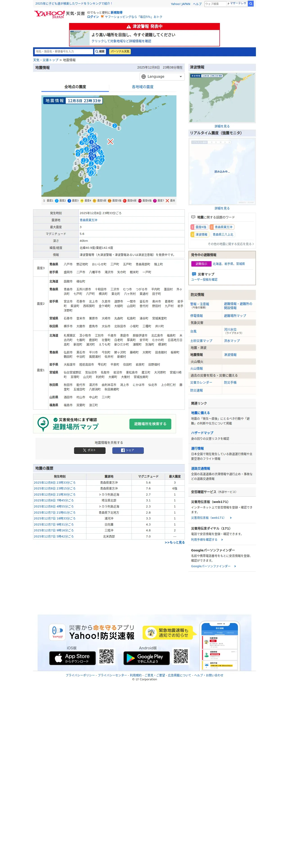Open 河川水位 live camera link

(230, 329)
